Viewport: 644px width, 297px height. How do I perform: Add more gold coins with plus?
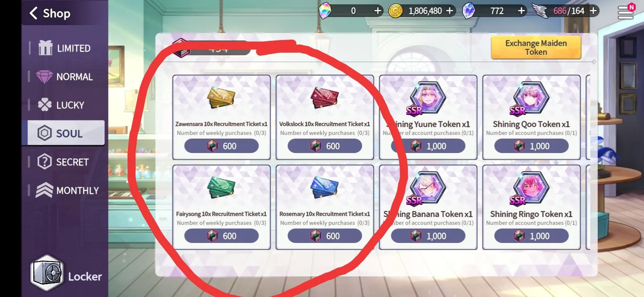(450, 11)
